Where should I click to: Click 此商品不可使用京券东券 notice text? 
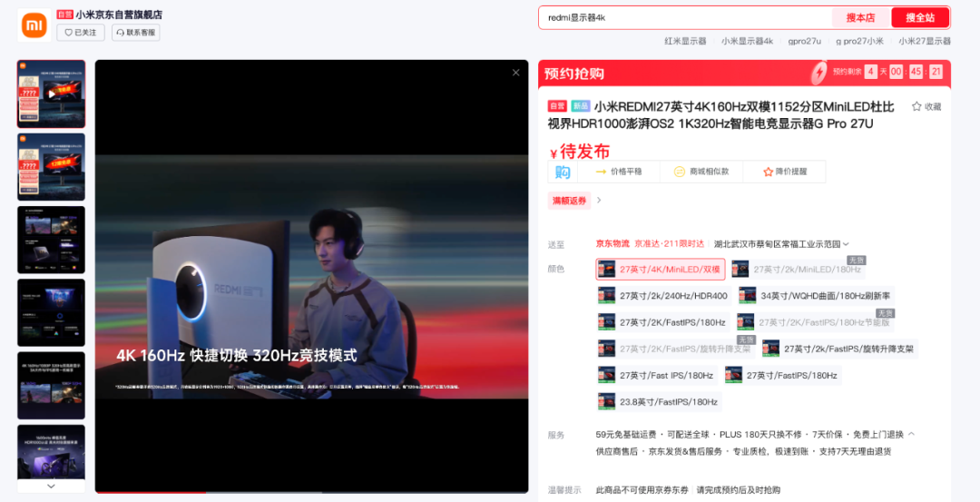click(x=642, y=490)
